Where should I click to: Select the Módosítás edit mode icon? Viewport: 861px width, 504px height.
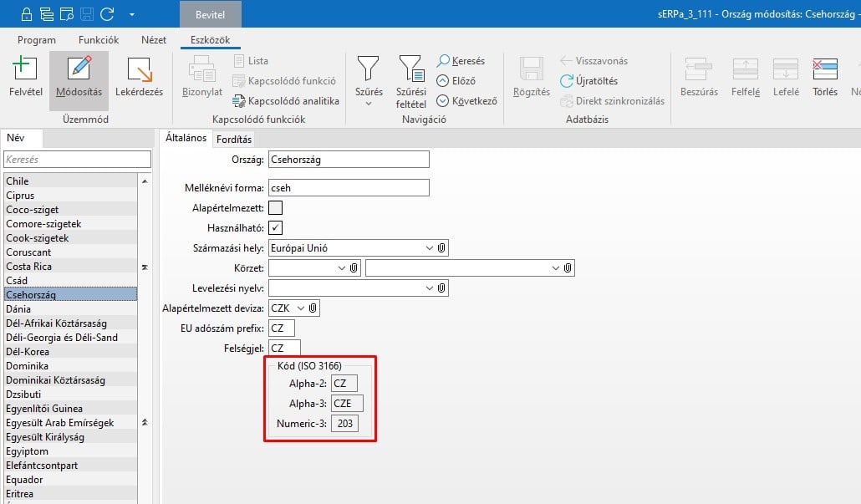coord(79,71)
